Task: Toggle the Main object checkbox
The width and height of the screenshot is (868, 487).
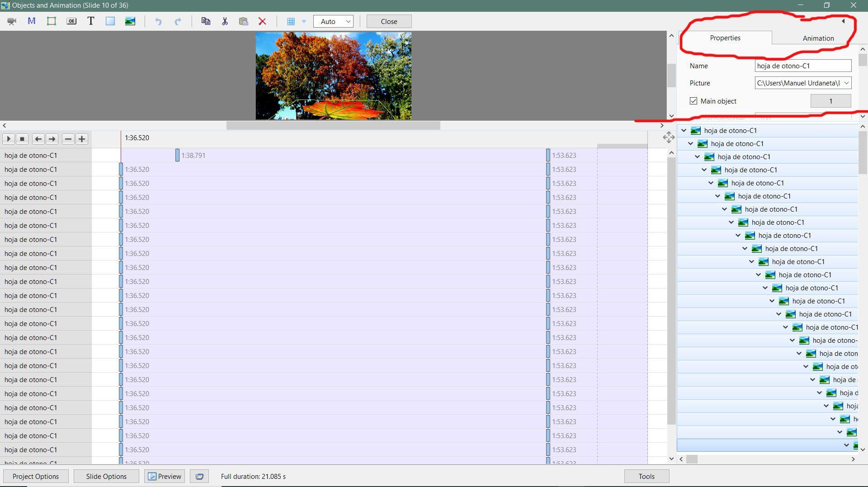Action: click(693, 101)
